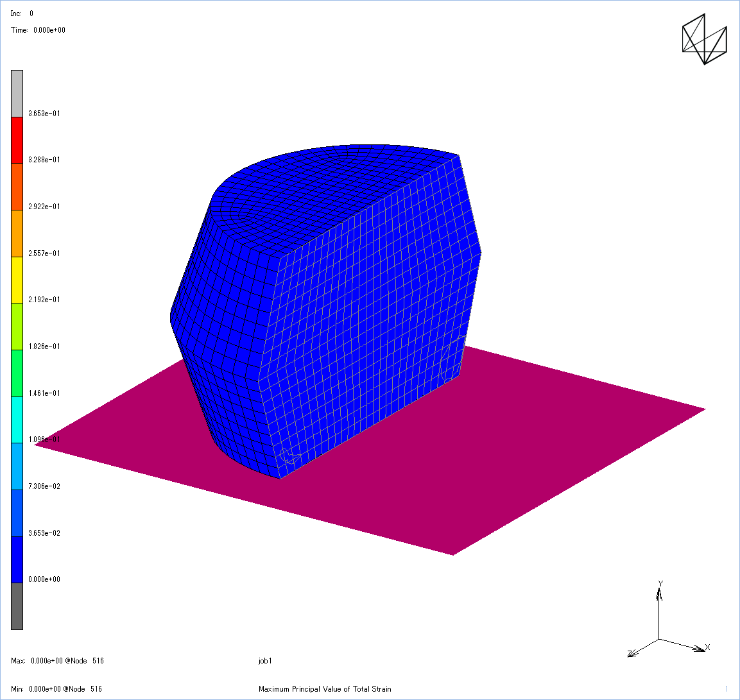Select the yellow legend color band

pyautogui.click(x=17, y=280)
